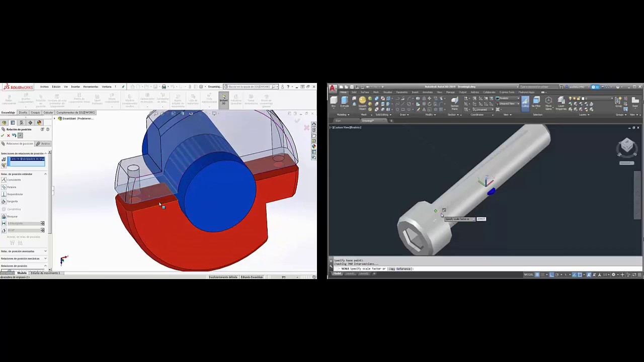The image size is (644, 362).
Task: Open the Complementos de SOLIDWORKS tab
Action: pyautogui.click(x=75, y=113)
